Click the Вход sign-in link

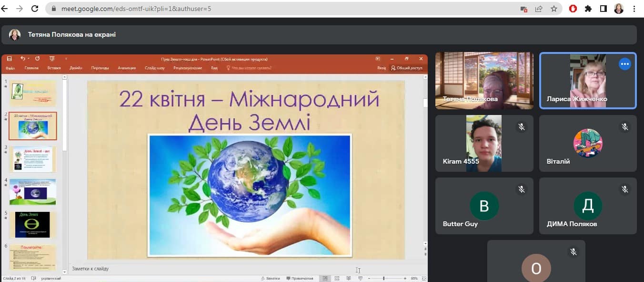(x=382, y=68)
